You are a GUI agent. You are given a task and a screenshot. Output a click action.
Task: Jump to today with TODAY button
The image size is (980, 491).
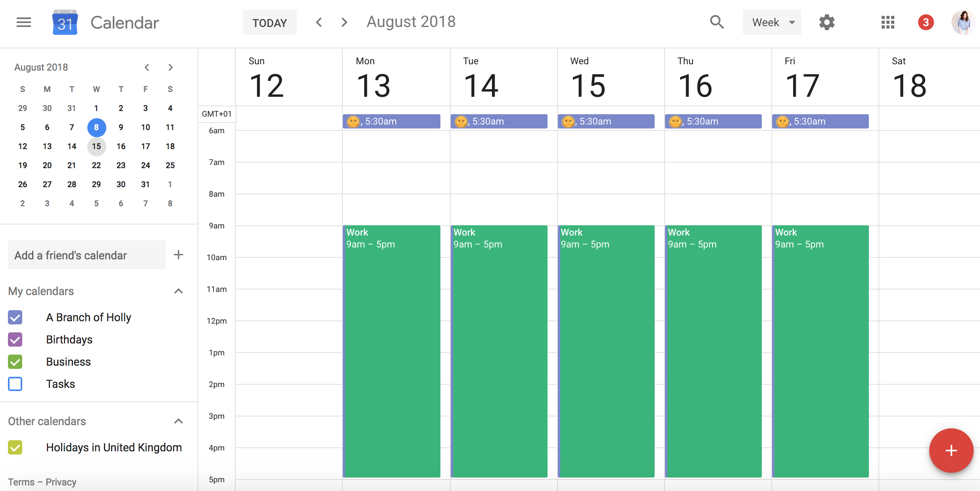tap(270, 23)
